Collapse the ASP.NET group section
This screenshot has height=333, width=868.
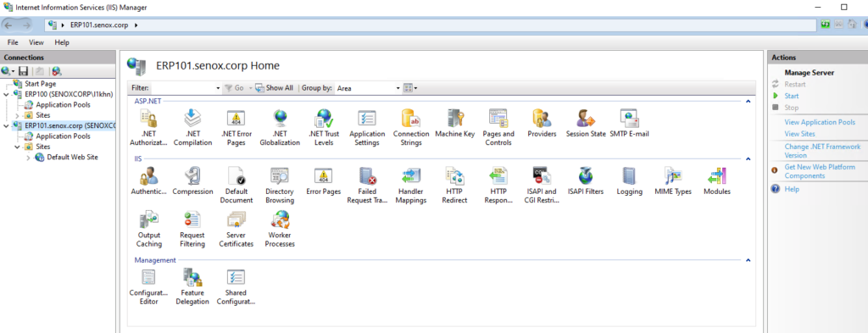coord(748,101)
